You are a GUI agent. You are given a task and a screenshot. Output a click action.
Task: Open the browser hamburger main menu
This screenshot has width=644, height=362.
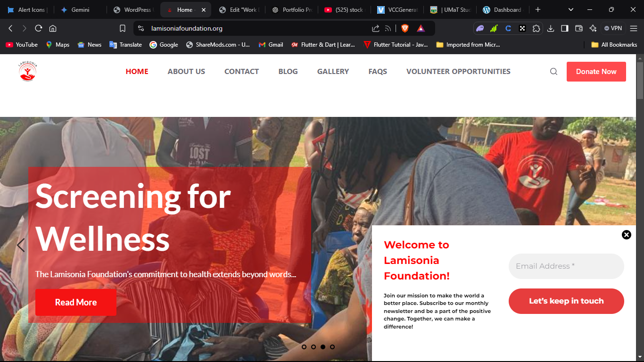pyautogui.click(x=634, y=28)
